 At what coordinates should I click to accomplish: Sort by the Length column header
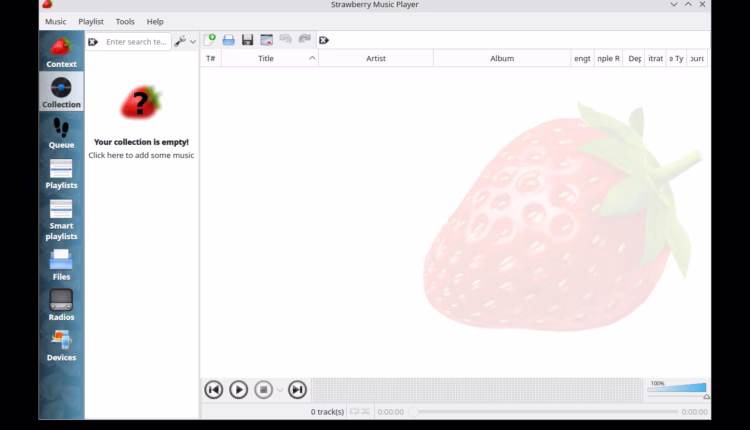[x=582, y=58]
